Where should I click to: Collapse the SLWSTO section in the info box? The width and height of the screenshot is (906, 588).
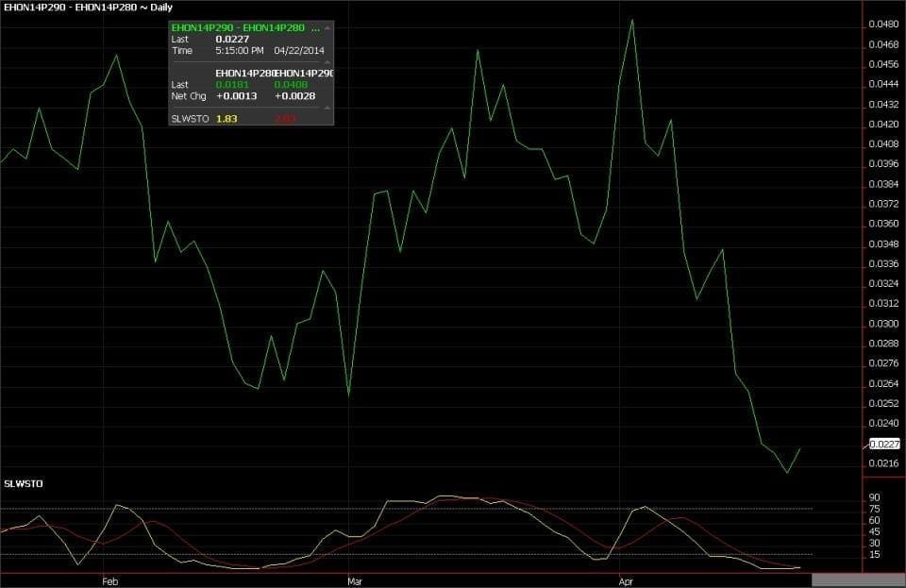point(327,109)
